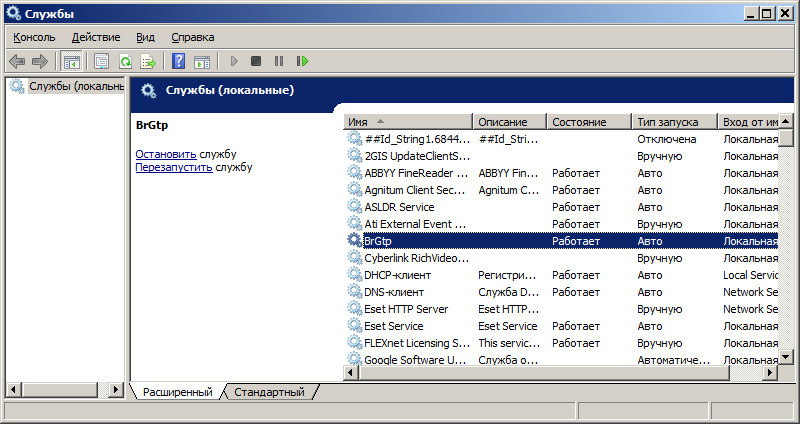
Task: Select Службы (локальные) in the tree
Action: pyautogui.click(x=67, y=86)
